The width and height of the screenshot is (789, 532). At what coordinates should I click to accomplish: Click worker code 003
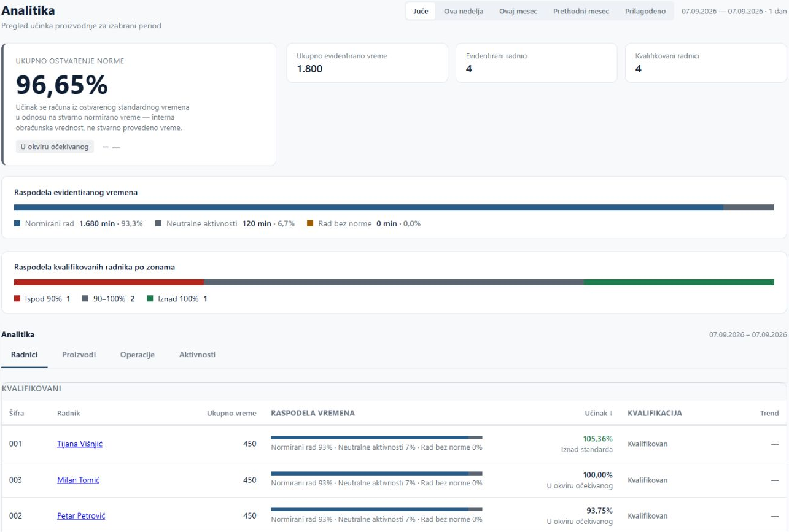coord(15,480)
